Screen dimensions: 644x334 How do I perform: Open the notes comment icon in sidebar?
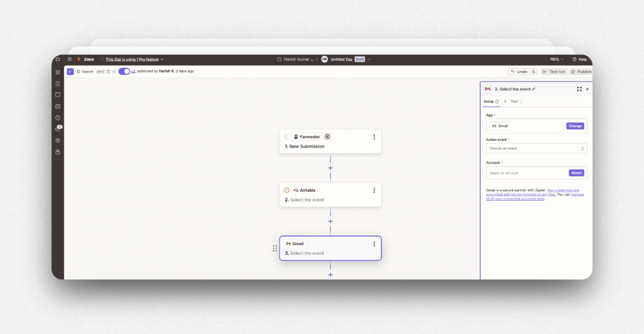[x=58, y=95]
